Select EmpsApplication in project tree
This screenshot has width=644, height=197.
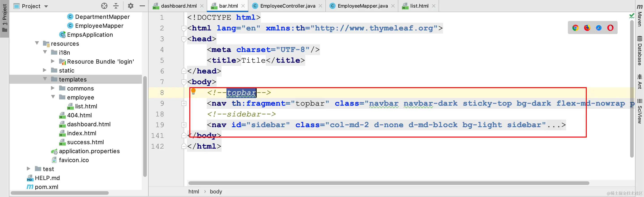86,35
